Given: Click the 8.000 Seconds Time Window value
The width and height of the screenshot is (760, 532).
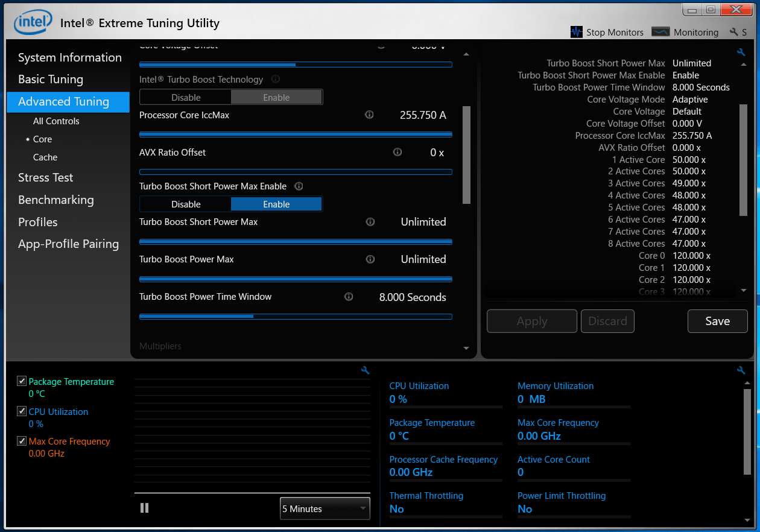Looking at the screenshot, I should (413, 297).
